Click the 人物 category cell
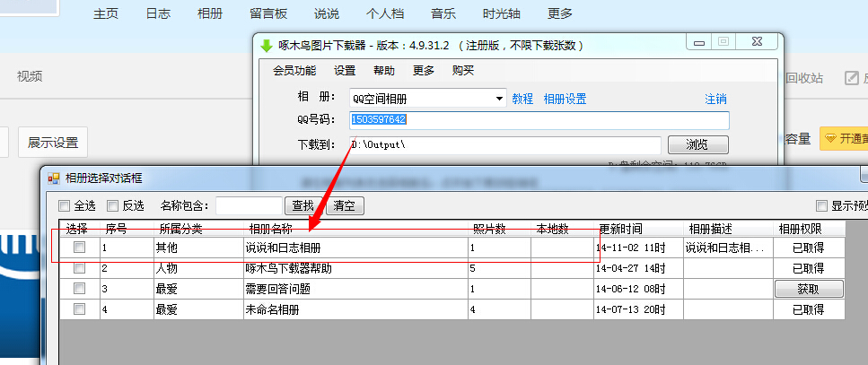The height and width of the screenshot is (365, 868). pyautogui.click(x=198, y=268)
